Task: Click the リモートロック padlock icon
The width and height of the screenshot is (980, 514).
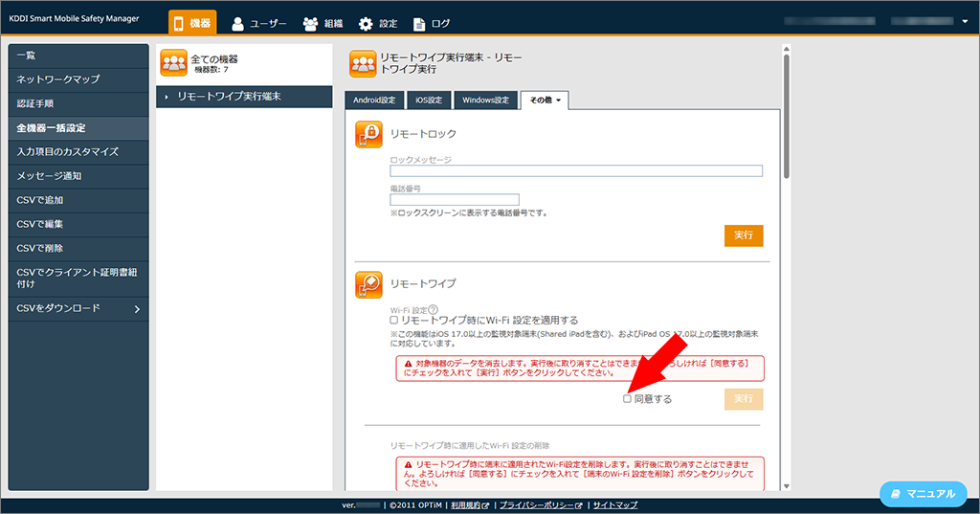Action: [x=368, y=134]
